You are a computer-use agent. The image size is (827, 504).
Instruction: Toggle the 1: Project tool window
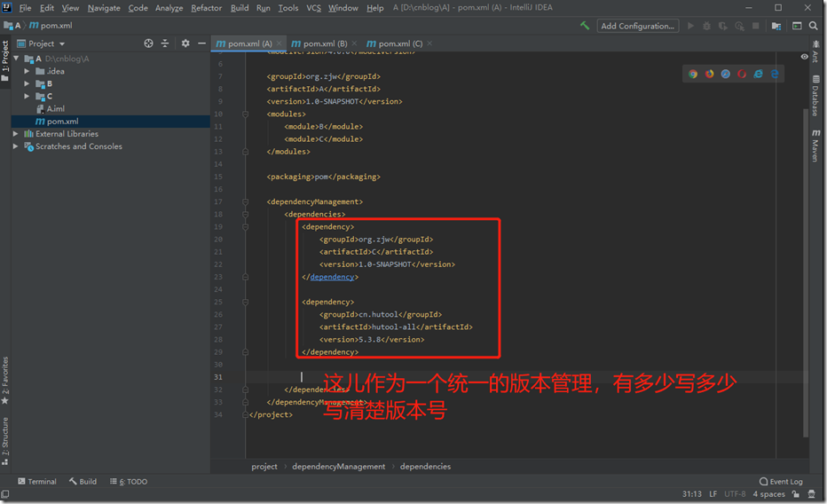click(5, 60)
